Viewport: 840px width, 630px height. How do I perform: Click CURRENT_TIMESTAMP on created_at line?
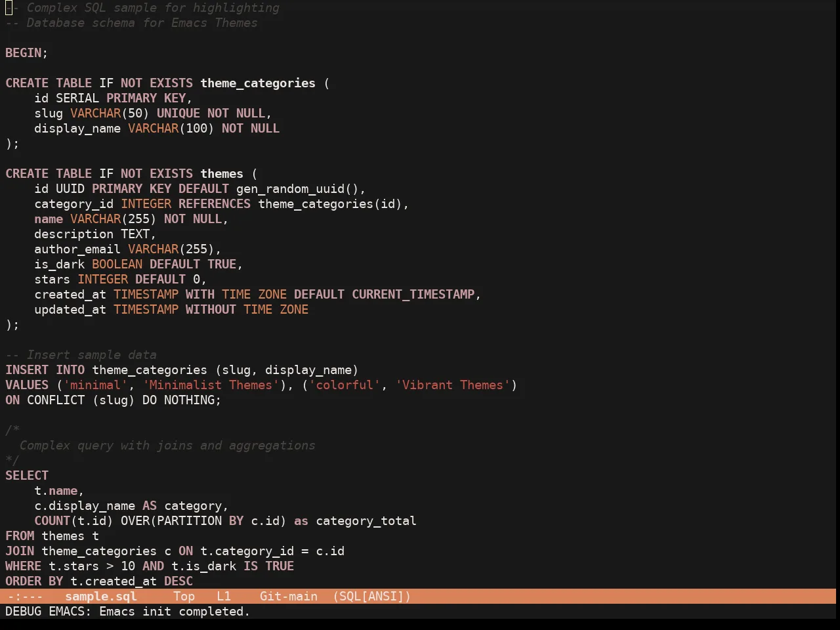[413, 295]
